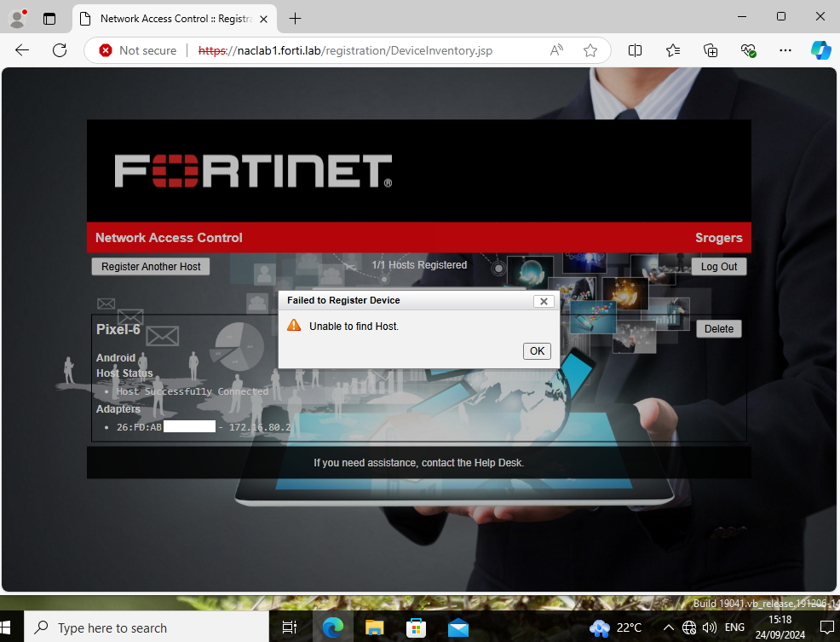Open a new tab with the plus icon

click(x=295, y=19)
